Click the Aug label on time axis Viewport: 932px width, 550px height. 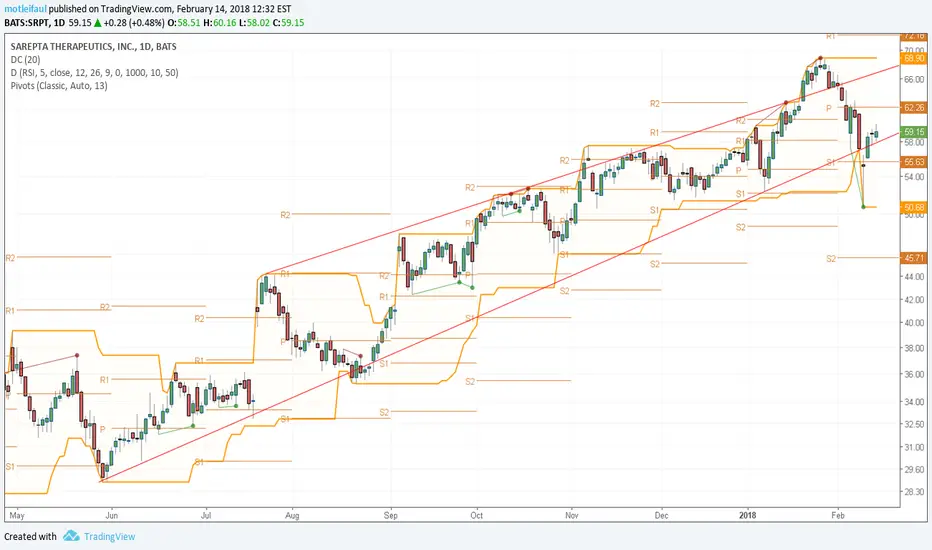click(292, 516)
